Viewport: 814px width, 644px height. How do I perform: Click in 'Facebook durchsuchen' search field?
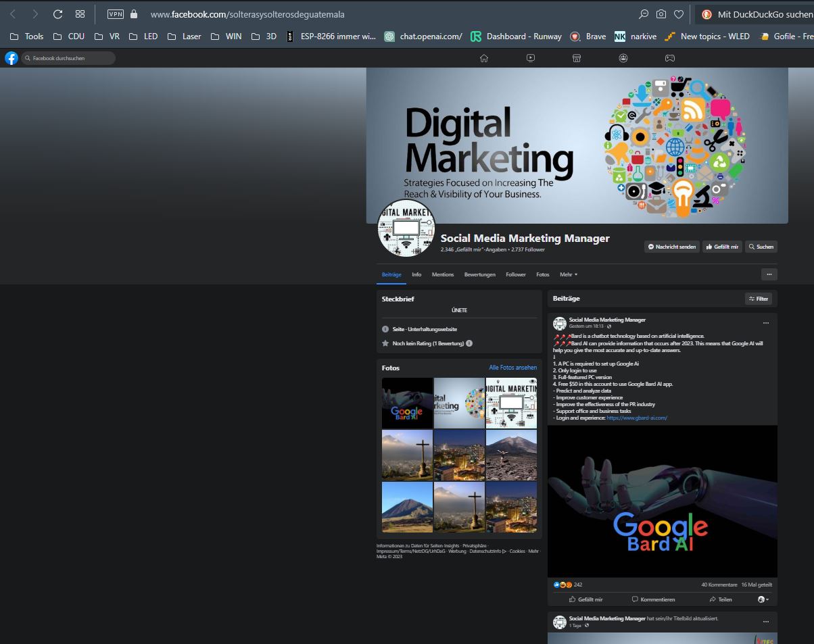pyautogui.click(x=68, y=58)
